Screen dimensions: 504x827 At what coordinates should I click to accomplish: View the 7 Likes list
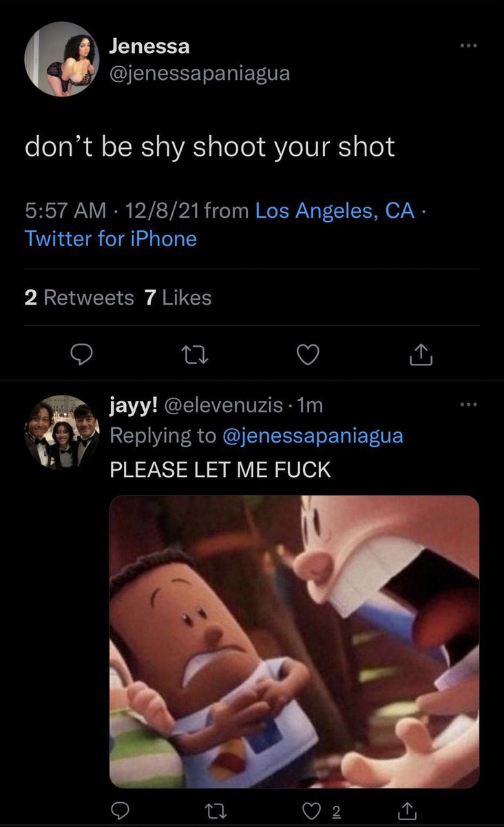[x=178, y=297]
